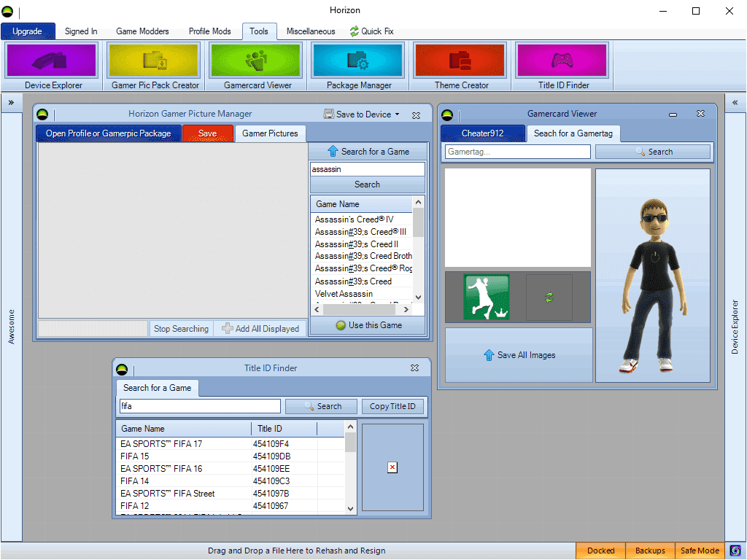Switch to the Cheater912 tab

(483, 134)
